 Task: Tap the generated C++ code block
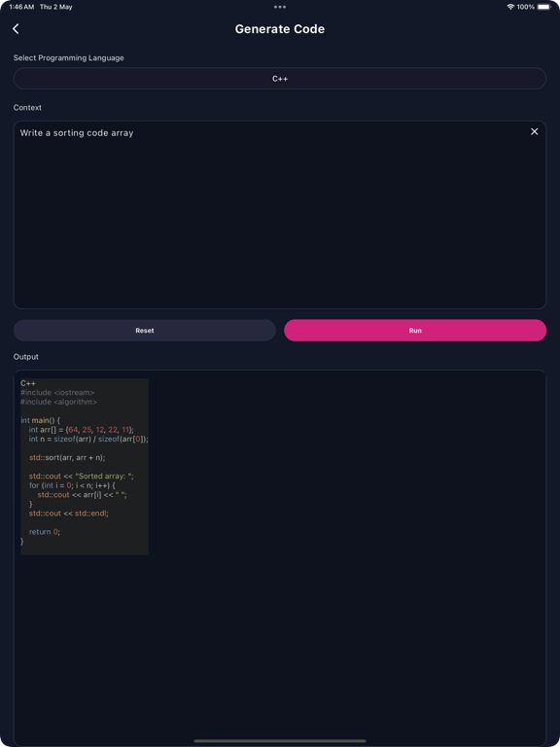coord(85,467)
